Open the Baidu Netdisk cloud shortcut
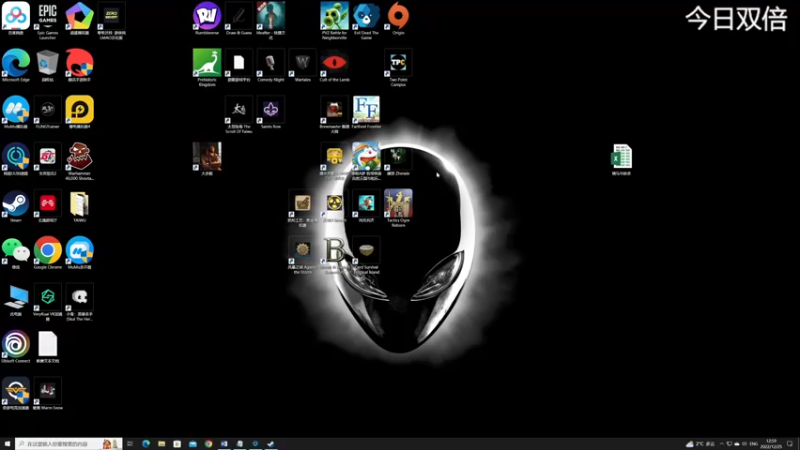 point(16,18)
